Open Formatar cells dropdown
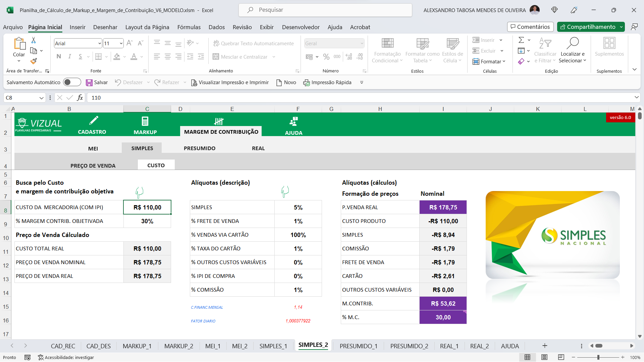The height and width of the screenshot is (362, 644). click(489, 61)
